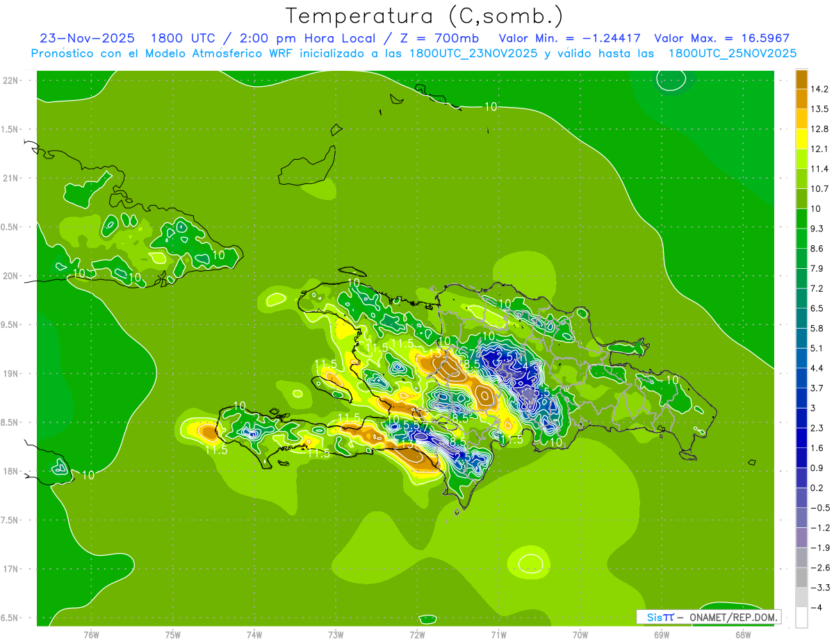The width and height of the screenshot is (834, 644).
Task: Click the legend swatch between 0.9 and 1.6
Action: pyautogui.click(x=801, y=457)
